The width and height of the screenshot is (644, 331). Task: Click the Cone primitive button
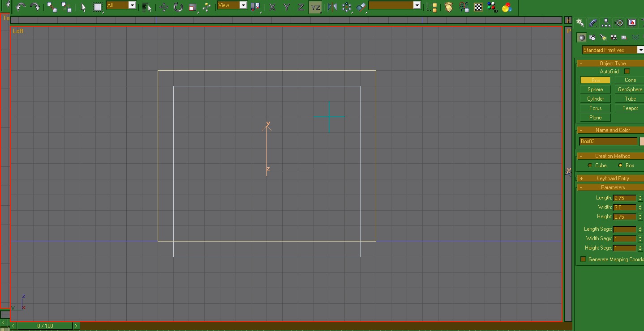point(630,80)
